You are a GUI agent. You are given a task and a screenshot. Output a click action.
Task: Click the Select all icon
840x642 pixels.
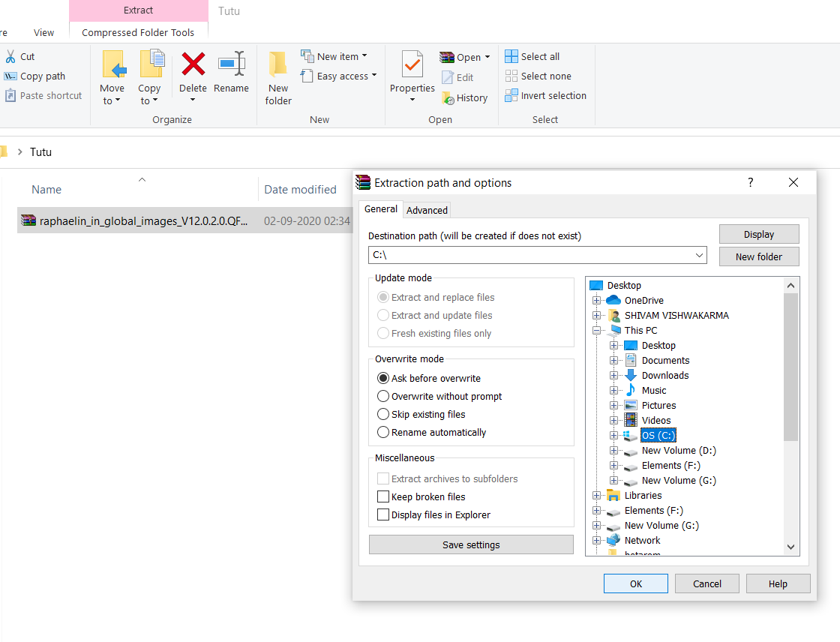point(511,56)
